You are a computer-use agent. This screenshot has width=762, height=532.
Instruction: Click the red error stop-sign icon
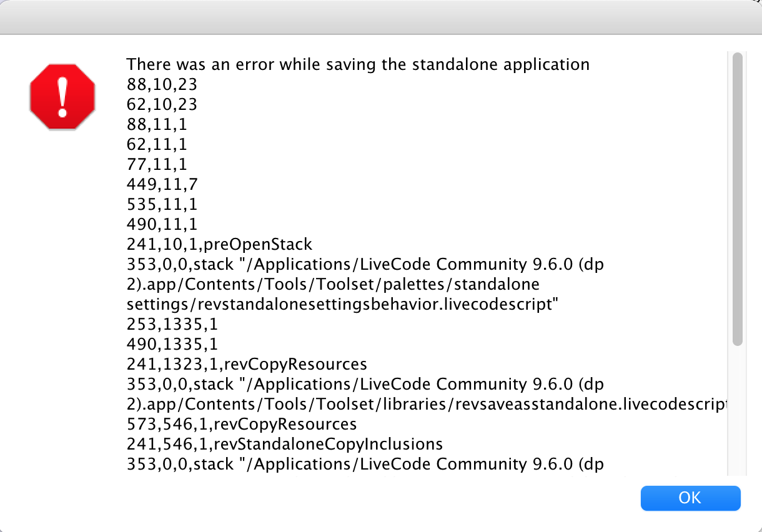[62, 97]
